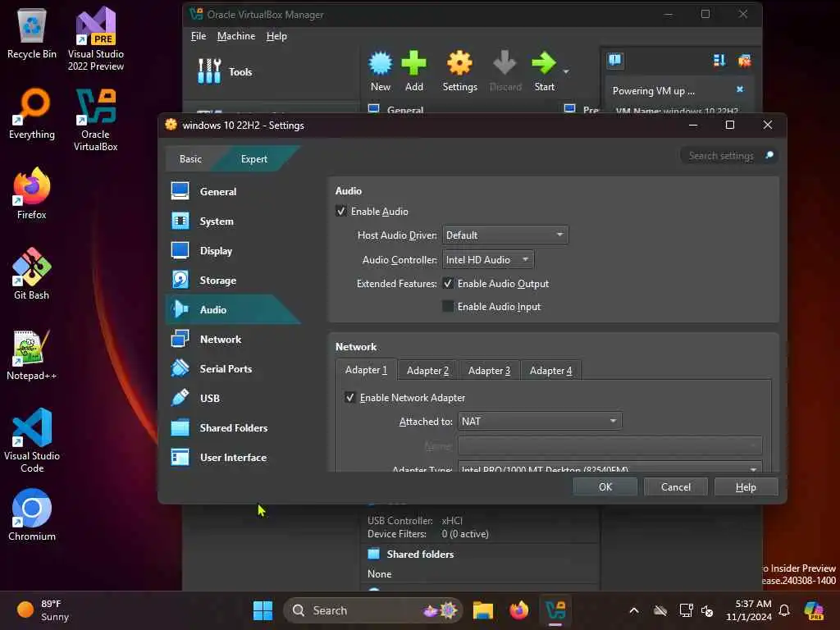840x630 pixels.
Task: Open System settings category icon
Action: (180, 221)
